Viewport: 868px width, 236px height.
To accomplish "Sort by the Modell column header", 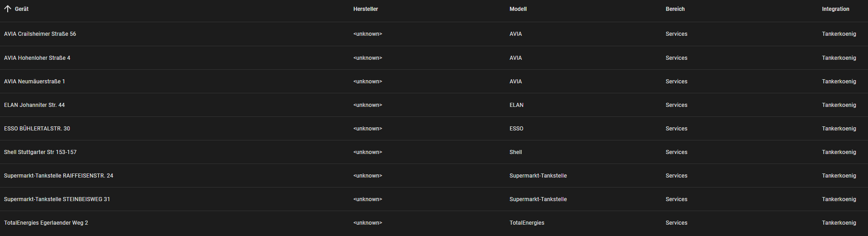I will [x=518, y=9].
